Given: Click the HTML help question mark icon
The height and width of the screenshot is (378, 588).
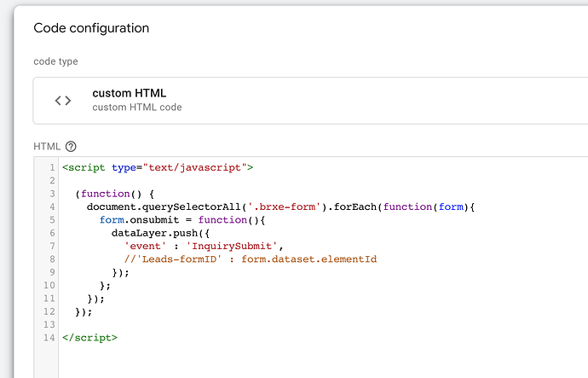Looking at the screenshot, I should click(x=71, y=147).
